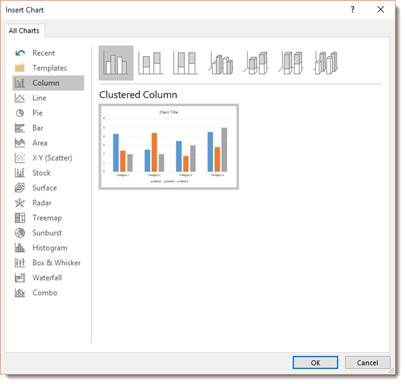This screenshot has width=405, height=384.
Task: Select the 3-D Clustered Column icon
Action: 221,63
